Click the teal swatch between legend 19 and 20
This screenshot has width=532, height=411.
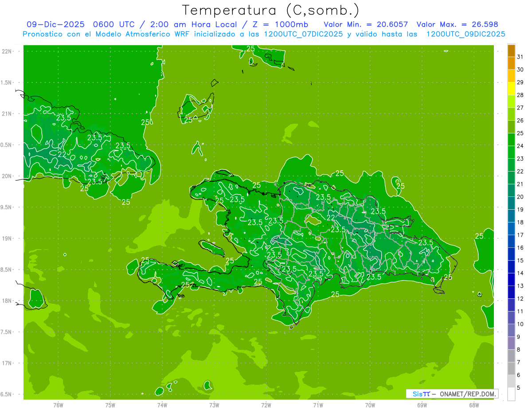tap(511, 203)
